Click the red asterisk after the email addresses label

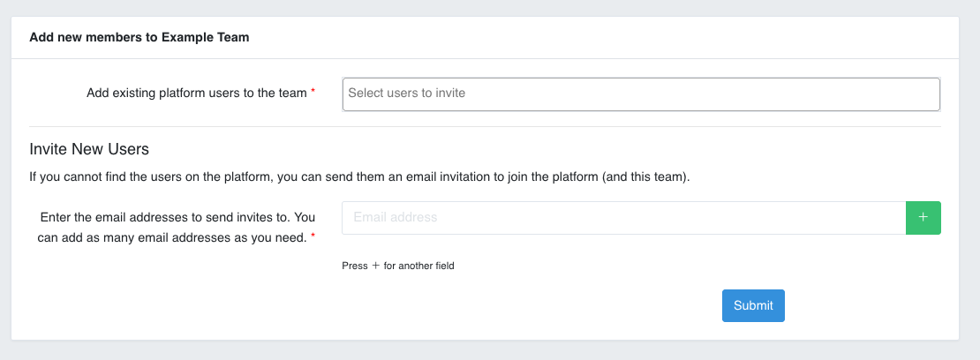tap(313, 237)
